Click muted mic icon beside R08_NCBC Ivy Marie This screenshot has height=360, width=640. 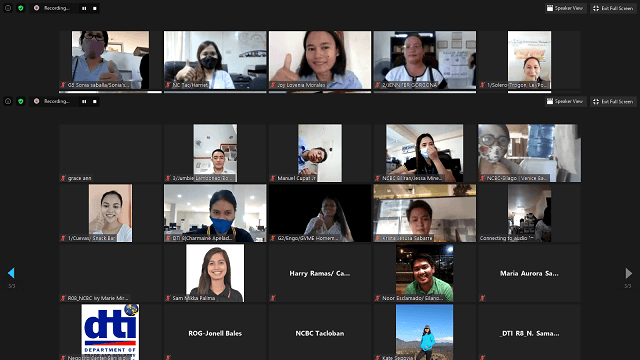click(x=63, y=298)
